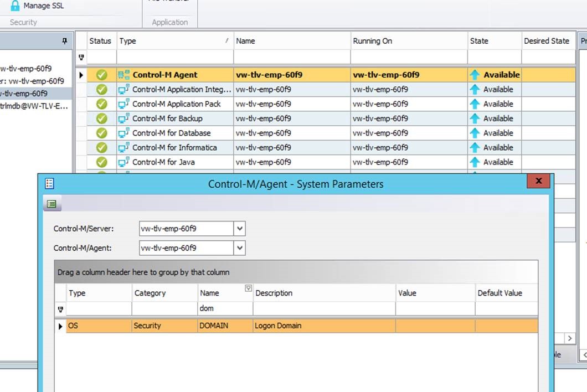Expand the Control-M Agent row indicator
The image size is (587, 392).
(x=81, y=75)
